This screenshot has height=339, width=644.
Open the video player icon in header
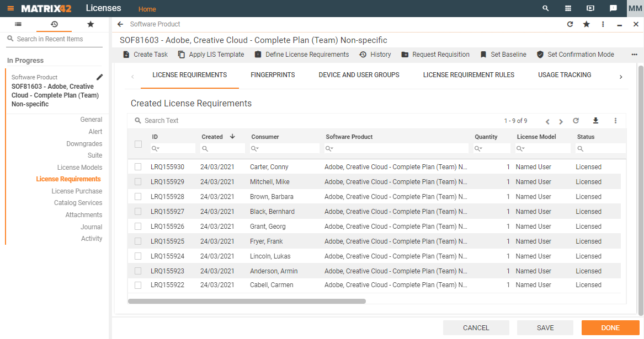pos(590,8)
